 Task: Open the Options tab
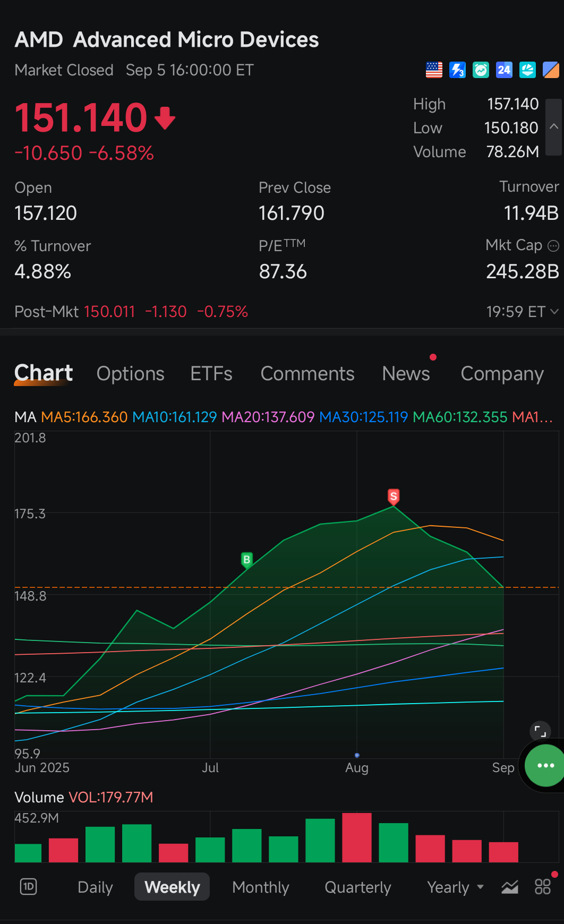tap(131, 374)
